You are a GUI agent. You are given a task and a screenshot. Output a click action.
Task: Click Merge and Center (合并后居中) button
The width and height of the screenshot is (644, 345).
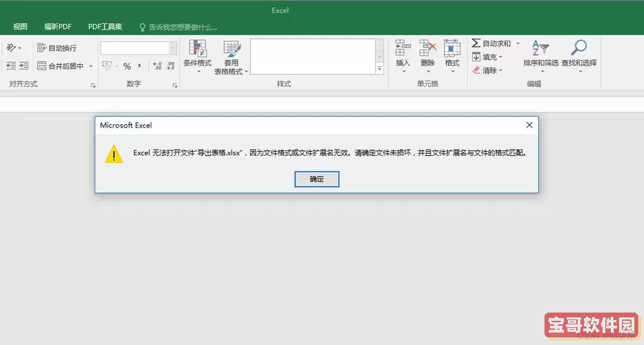[x=60, y=66]
